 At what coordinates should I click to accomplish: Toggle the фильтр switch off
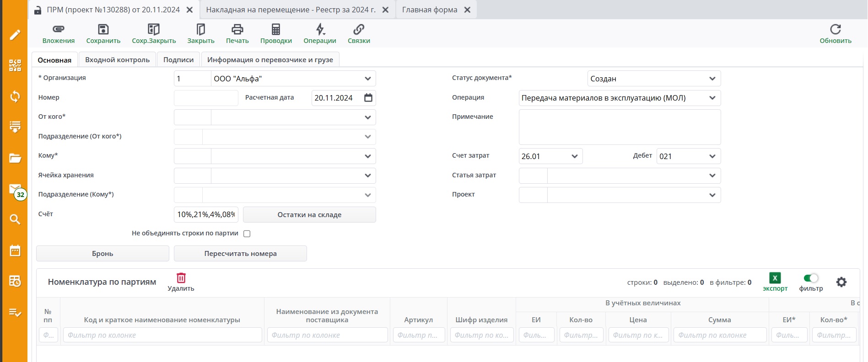point(810,278)
